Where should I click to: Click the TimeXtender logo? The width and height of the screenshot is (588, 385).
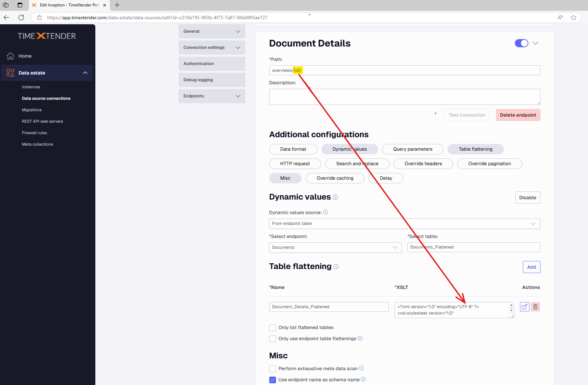tap(47, 36)
